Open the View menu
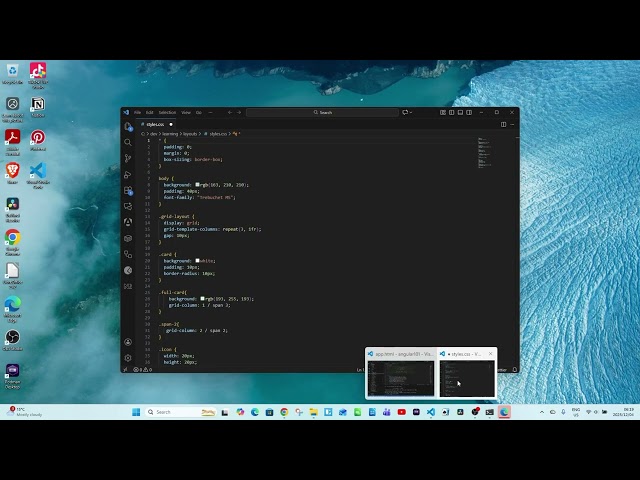The image size is (640, 480). (x=186, y=112)
